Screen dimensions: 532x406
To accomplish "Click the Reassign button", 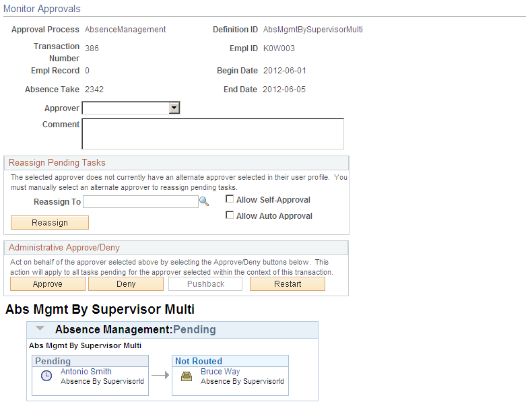I will 50,222.
